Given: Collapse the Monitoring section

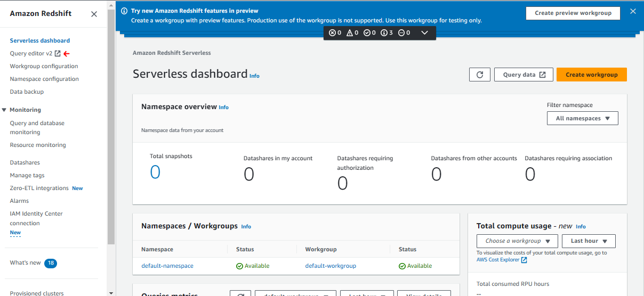Looking at the screenshot, I should click(x=4, y=110).
